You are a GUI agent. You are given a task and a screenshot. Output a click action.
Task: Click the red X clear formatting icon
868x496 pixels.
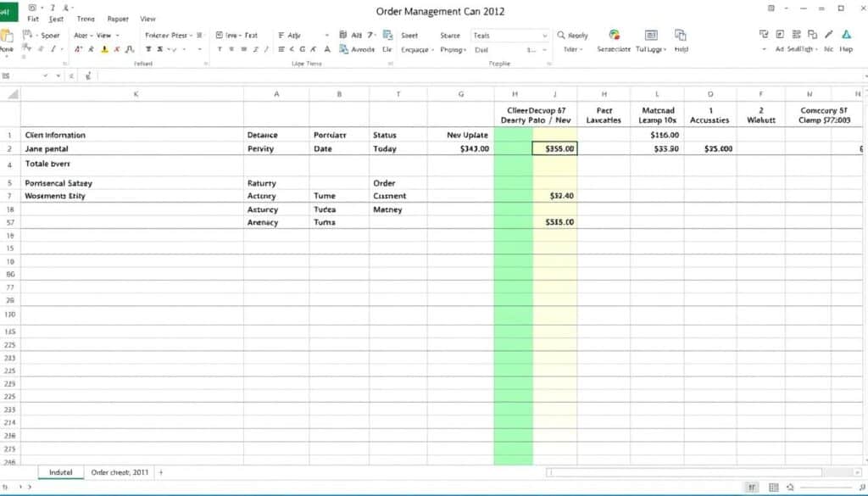pos(117,50)
